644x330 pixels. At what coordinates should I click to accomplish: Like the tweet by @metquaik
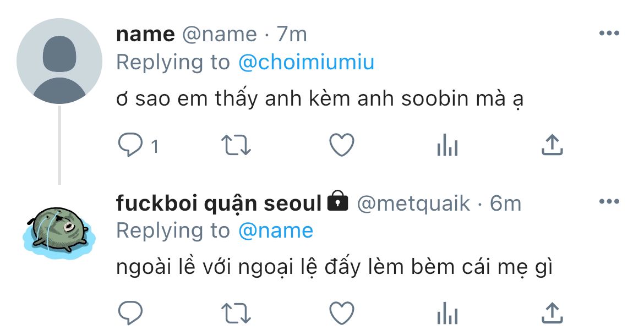point(341,313)
